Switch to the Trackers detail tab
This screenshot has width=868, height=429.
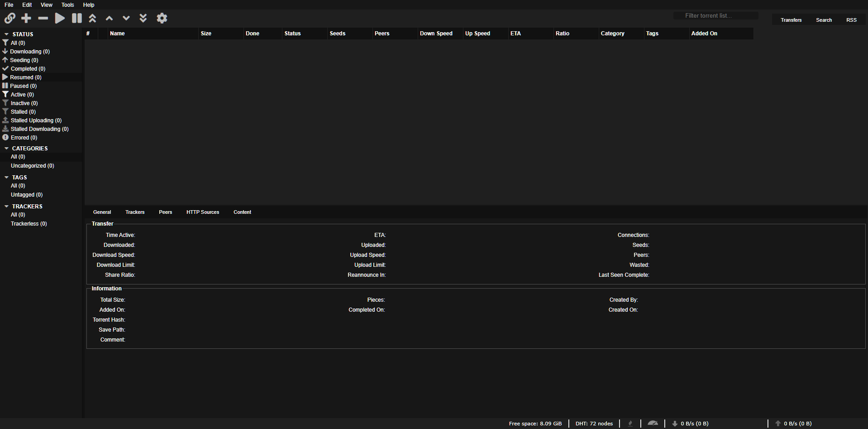pos(135,212)
